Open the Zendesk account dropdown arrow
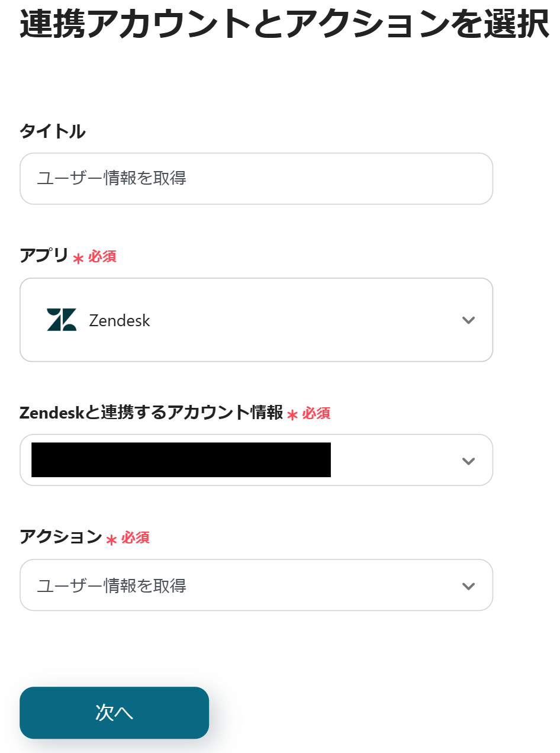Screen dimensions: 560x753 (468, 461)
